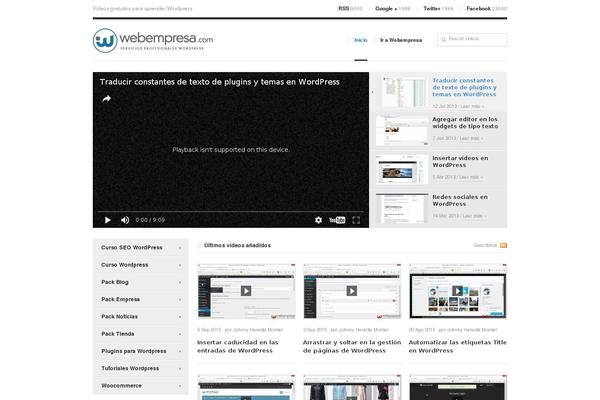This screenshot has width=600, height=400.
Task: Click the YouTube logo in player
Action: (337, 220)
